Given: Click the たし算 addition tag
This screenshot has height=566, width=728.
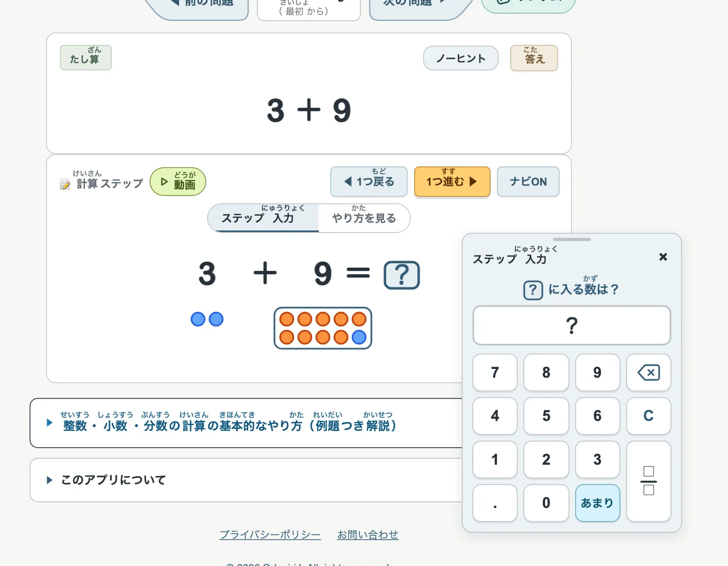Looking at the screenshot, I should point(85,57).
